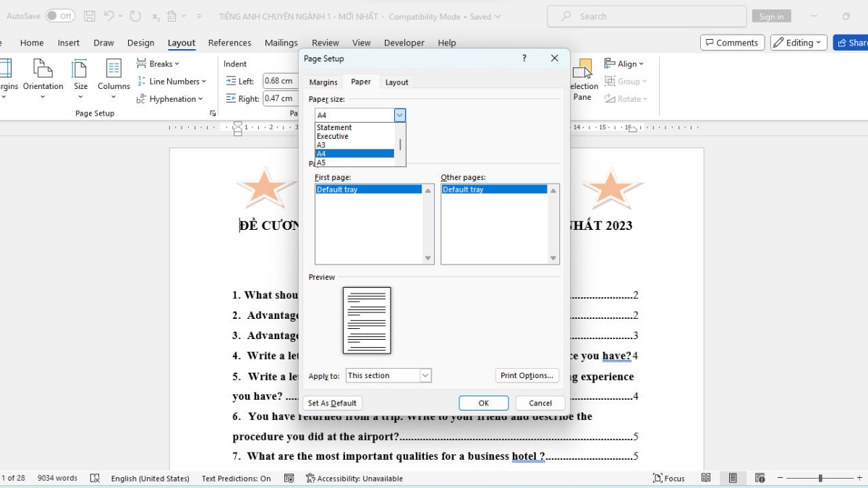Screen dimensions: 868x488
Task: Select the Orientation tool in Page Setup
Action: click(x=43, y=80)
